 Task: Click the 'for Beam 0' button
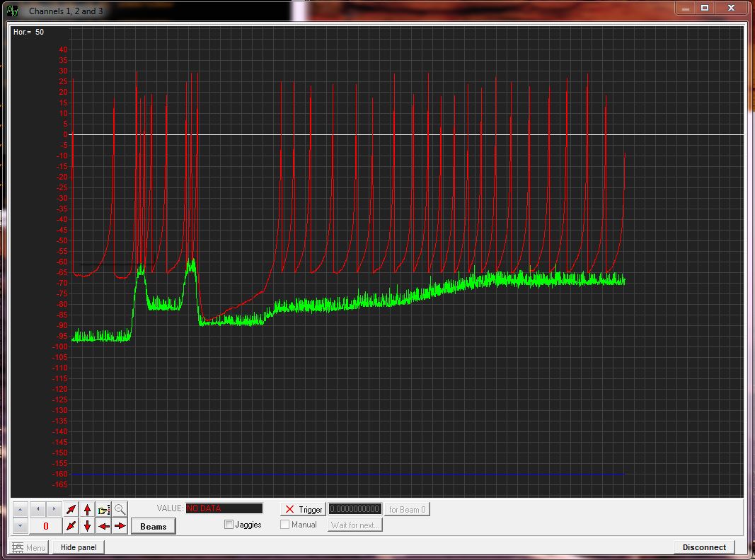click(407, 509)
